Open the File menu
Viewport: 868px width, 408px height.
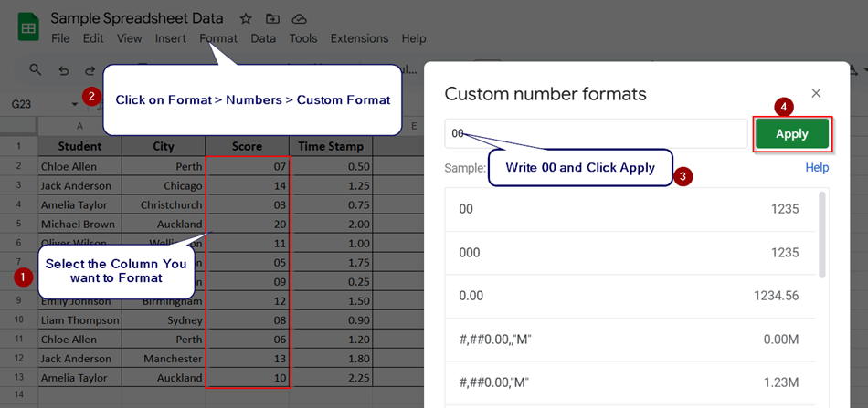coord(60,38)
